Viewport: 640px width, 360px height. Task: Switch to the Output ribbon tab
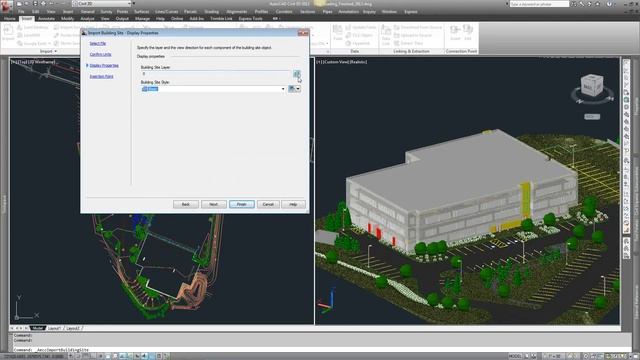(122, 19)
